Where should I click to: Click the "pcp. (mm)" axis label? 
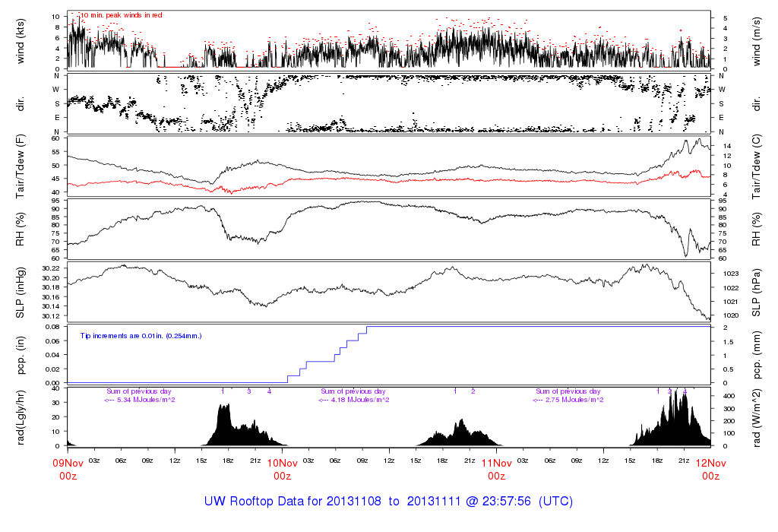click(x=757, y=354)
